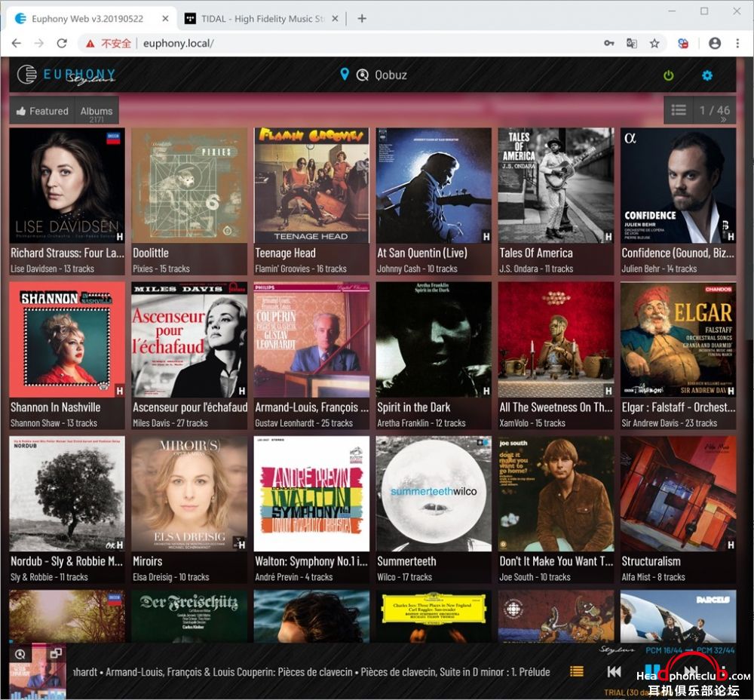Open At San Quentin album cover

click(x=434, y=186)
